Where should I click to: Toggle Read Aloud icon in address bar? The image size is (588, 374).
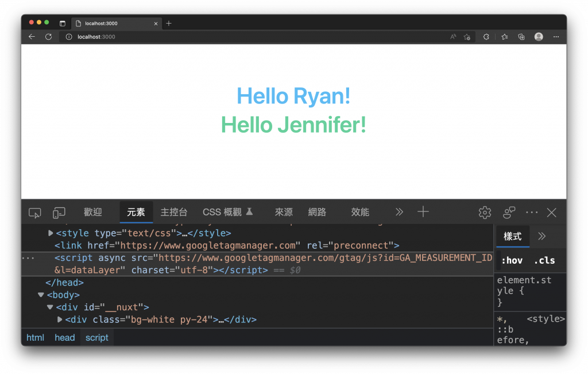click(x=453, y=37)
